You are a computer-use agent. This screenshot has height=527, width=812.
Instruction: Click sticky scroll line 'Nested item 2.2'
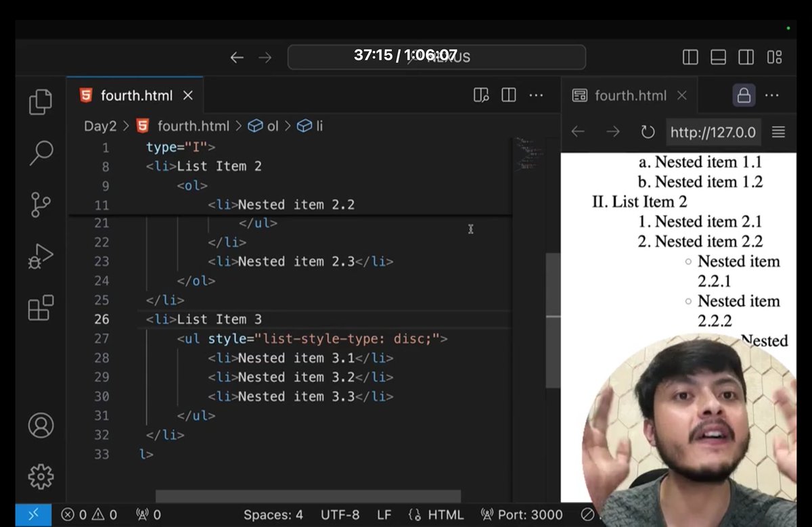click(296, 204)
